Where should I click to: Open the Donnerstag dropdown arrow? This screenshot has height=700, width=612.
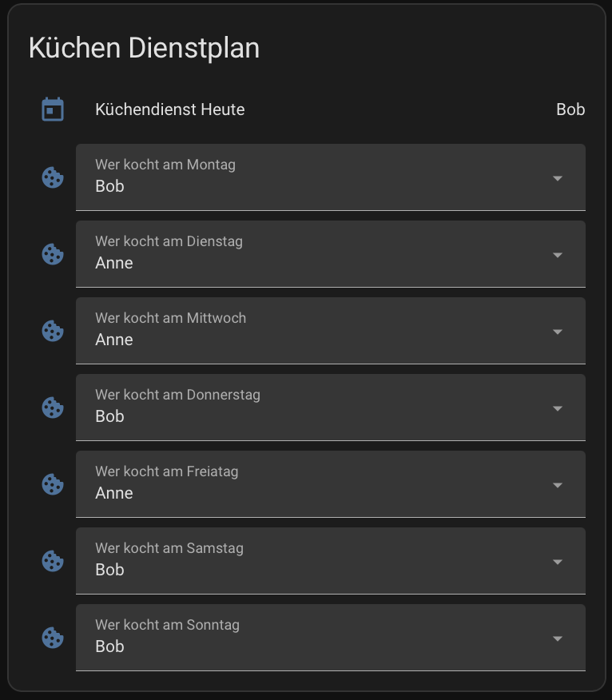tap(558, 408)
